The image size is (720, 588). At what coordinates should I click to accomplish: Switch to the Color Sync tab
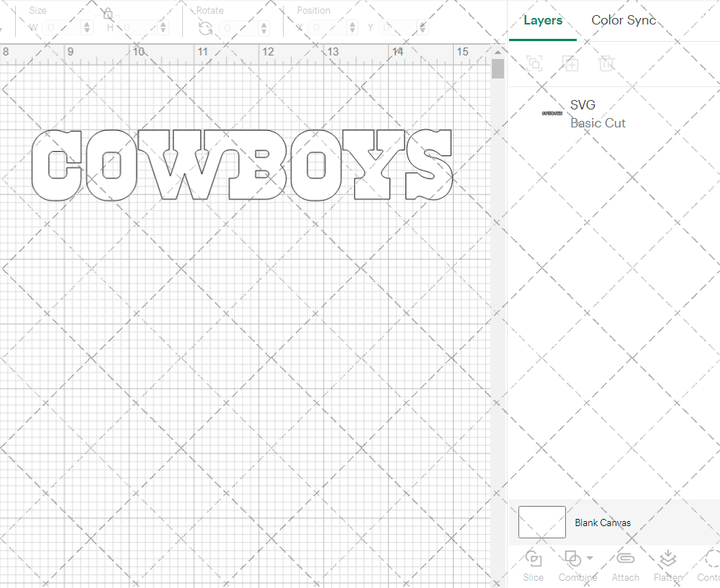click(x=624, y=20)
